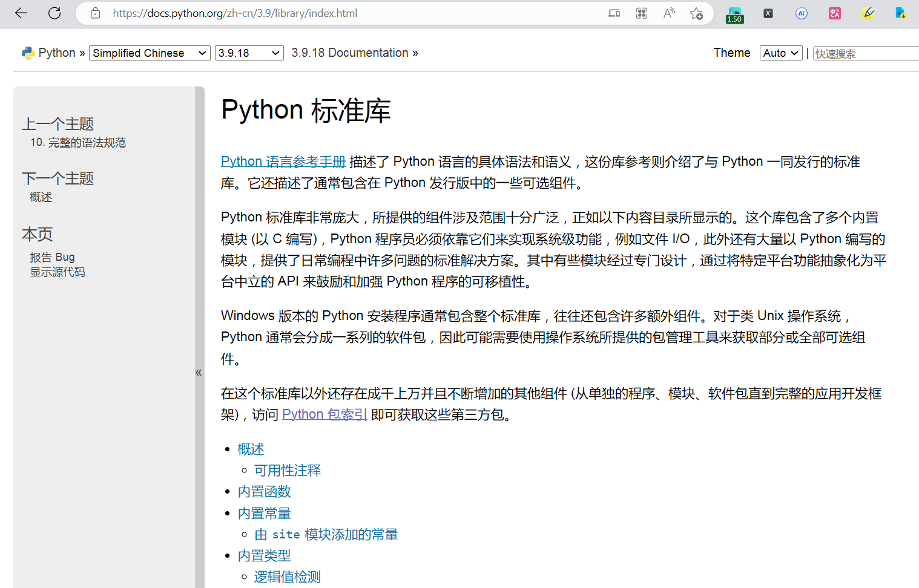Add this page to favorites star icon
The image size is (919, 588).
[x=696, y=13]
